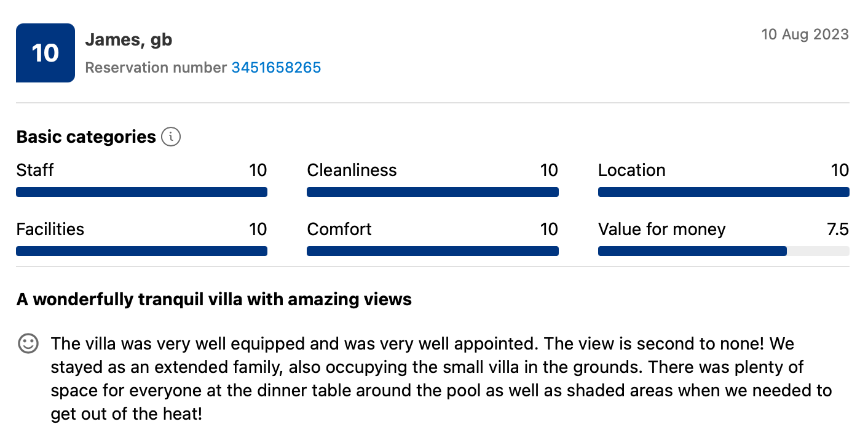Click the review date 10 Aug 2023
Image resolution: width=868 pixels, height=448 pixels.
tap(805, 34)
